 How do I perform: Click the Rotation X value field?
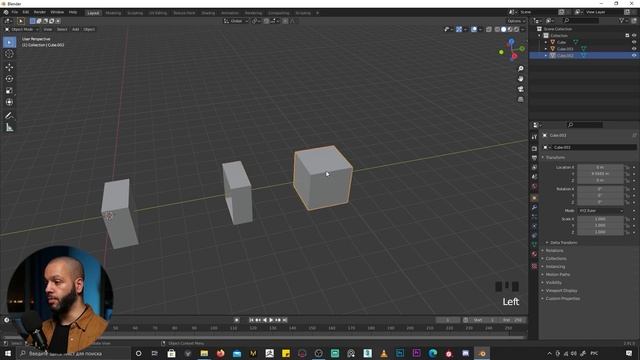pyautogui.click(x=600, y=189)
